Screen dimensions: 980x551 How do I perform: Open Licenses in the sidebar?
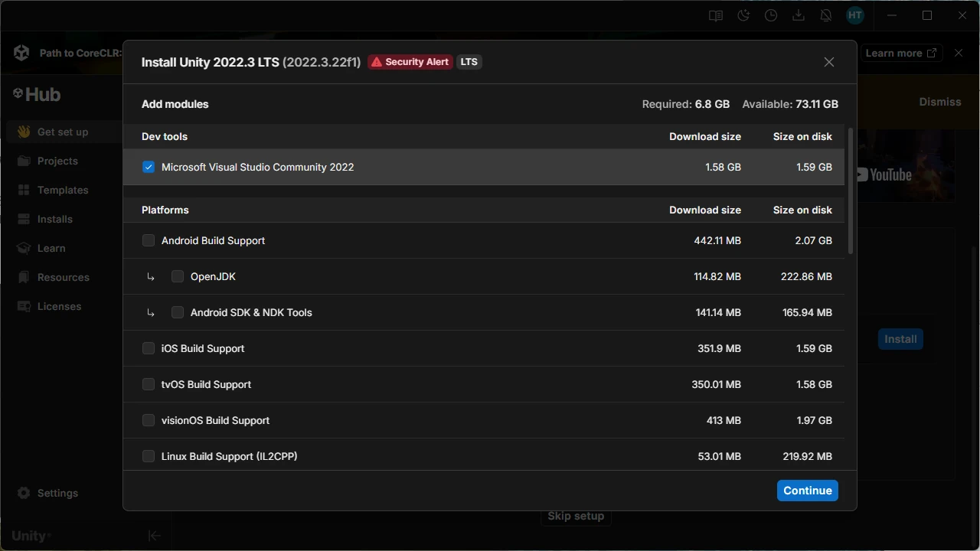click(x=59, y=306)
